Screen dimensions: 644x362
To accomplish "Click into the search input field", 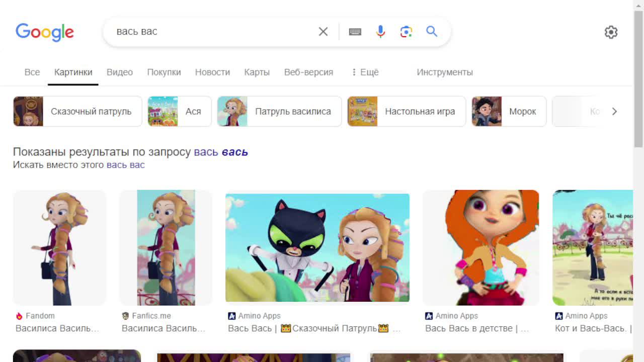I will 211,32.
